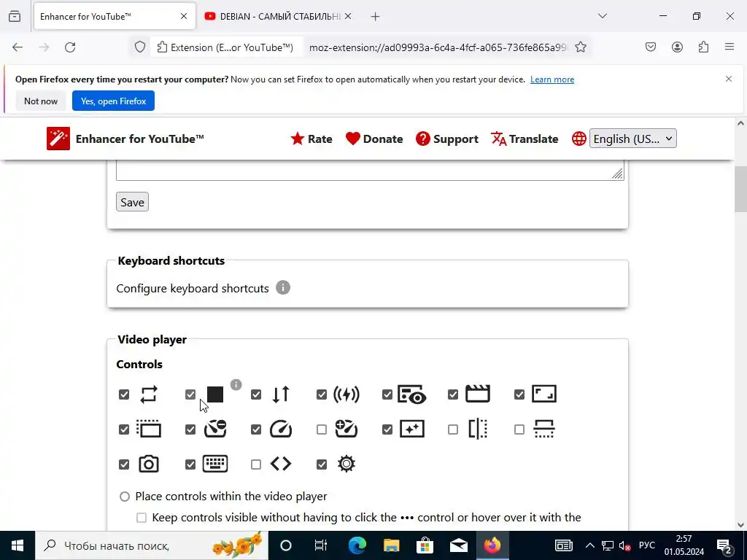This screenshot has width=747, height=560.
Task: Click the page vertical scrollbar thumb
Action: [x=740, y=189]
